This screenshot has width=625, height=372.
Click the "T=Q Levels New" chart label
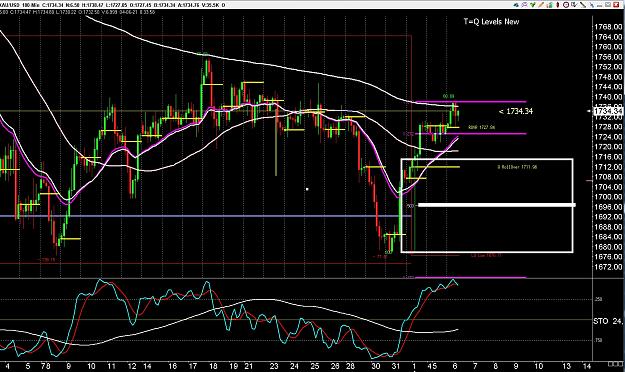point(491,22)
